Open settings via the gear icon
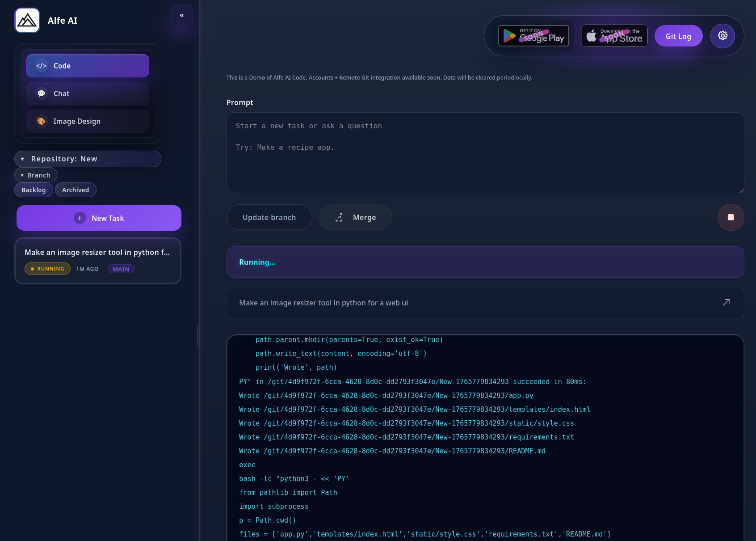The height and width of the screenshot is (541, 756). [x=722, y=36]
